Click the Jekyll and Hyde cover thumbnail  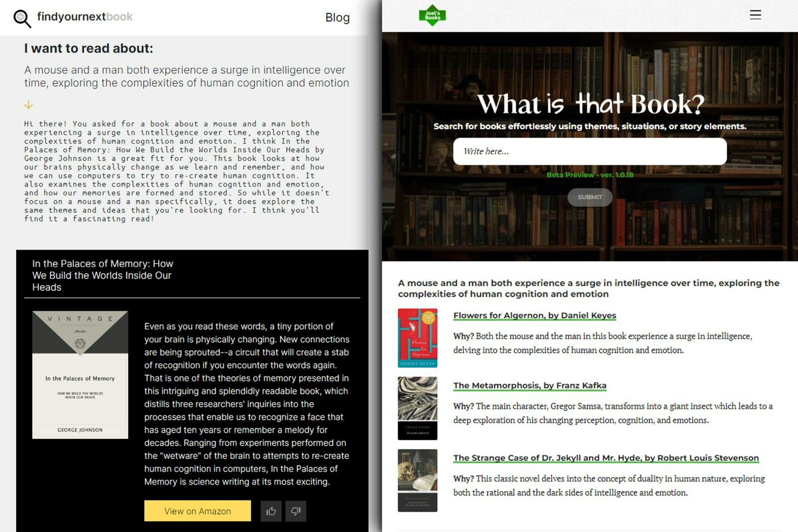(417, 481)
